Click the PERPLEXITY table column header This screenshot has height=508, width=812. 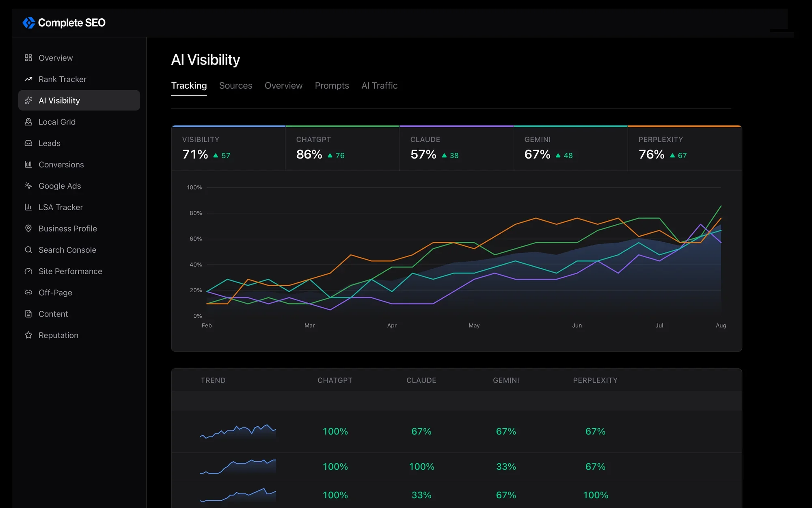click(595, 380)
